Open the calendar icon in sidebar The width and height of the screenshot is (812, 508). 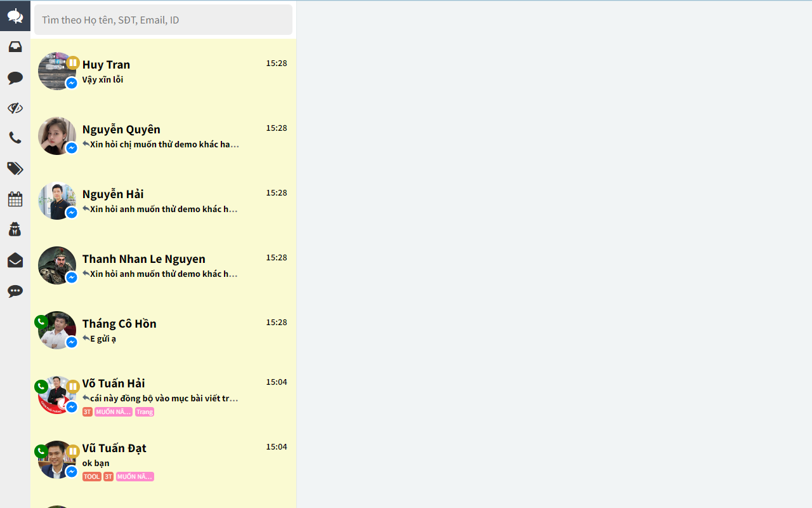(x=15, y=199)
